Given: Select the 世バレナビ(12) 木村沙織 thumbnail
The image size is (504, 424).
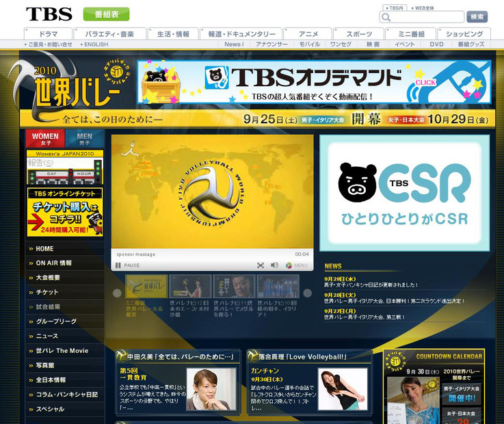Looking at the screenshot, I should click(190, 287).
